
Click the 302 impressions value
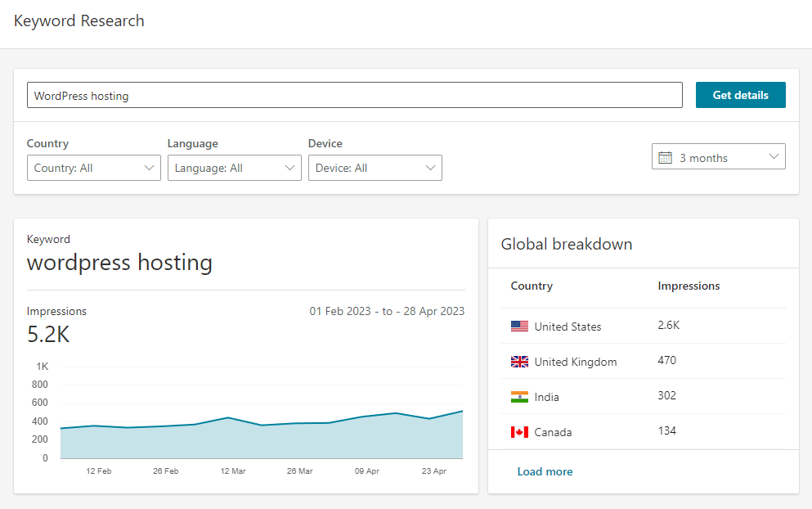667,395
